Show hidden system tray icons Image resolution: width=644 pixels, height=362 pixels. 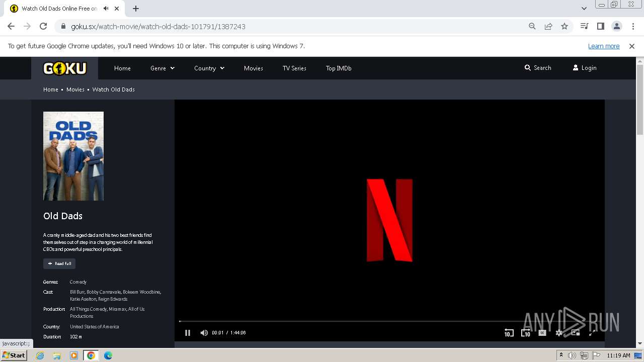click(x=561, y=355)
